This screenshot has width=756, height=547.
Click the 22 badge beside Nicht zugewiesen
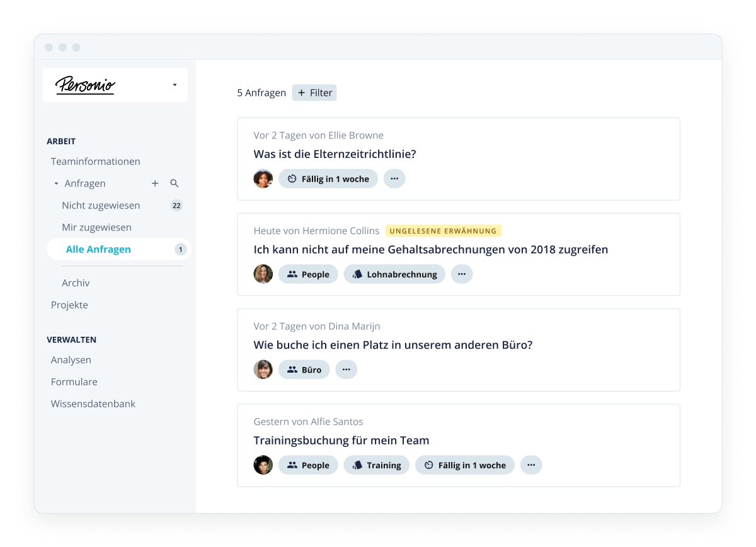point(176,205)
